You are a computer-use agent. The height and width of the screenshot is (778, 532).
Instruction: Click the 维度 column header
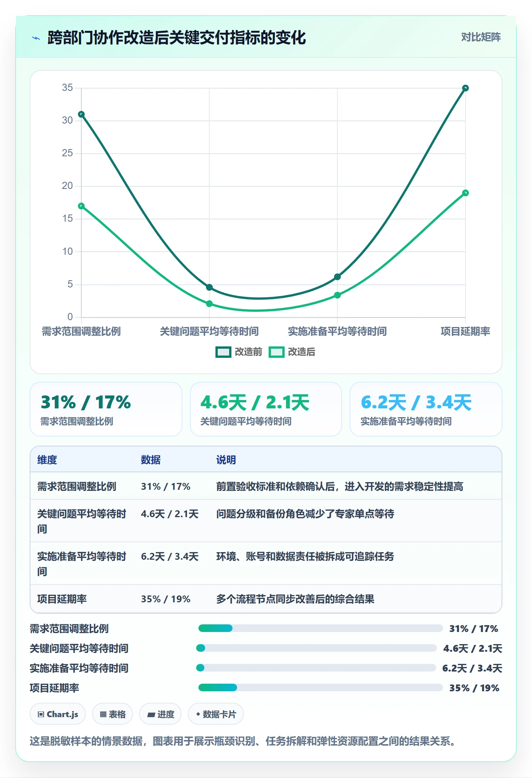47,460
